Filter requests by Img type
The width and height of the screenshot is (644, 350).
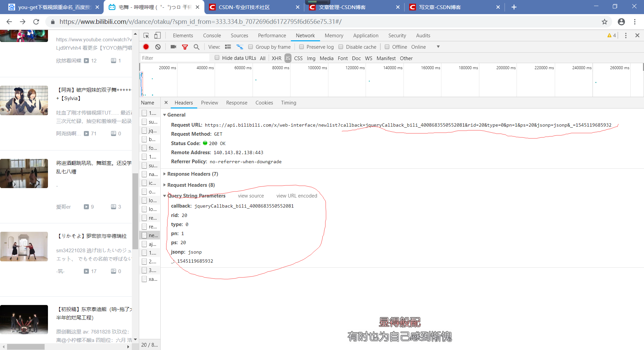click(x=311, y=58)
